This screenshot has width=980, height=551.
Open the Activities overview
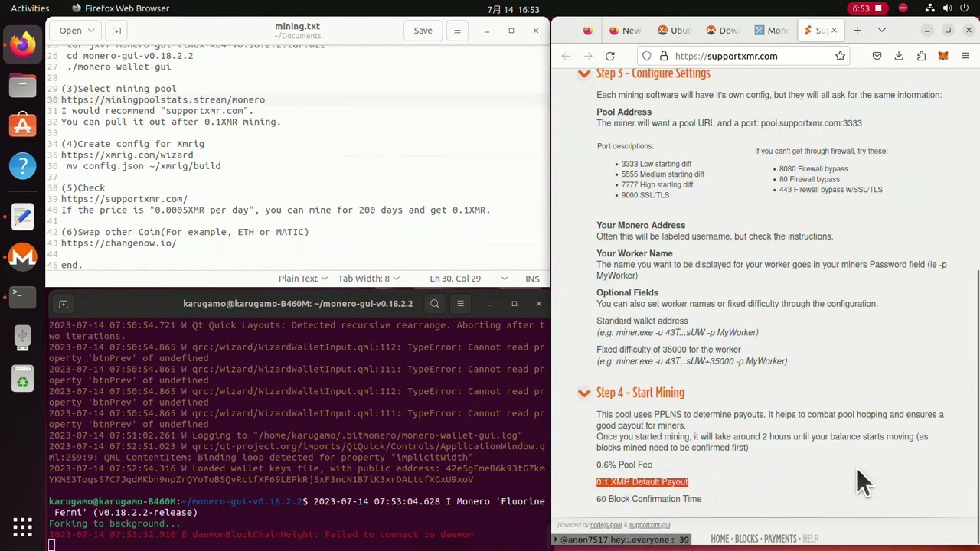coord(30,8)
